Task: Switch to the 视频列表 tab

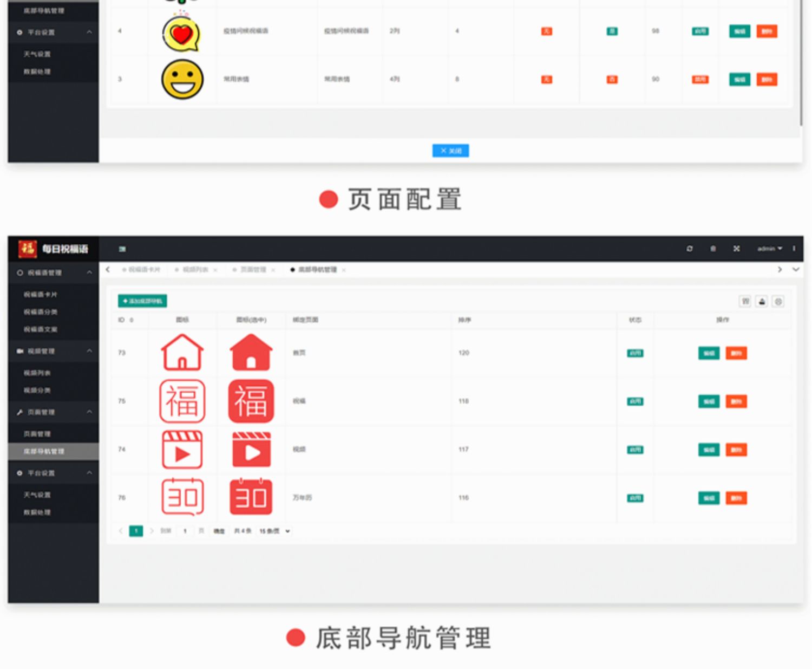Action: coord(195,270)
